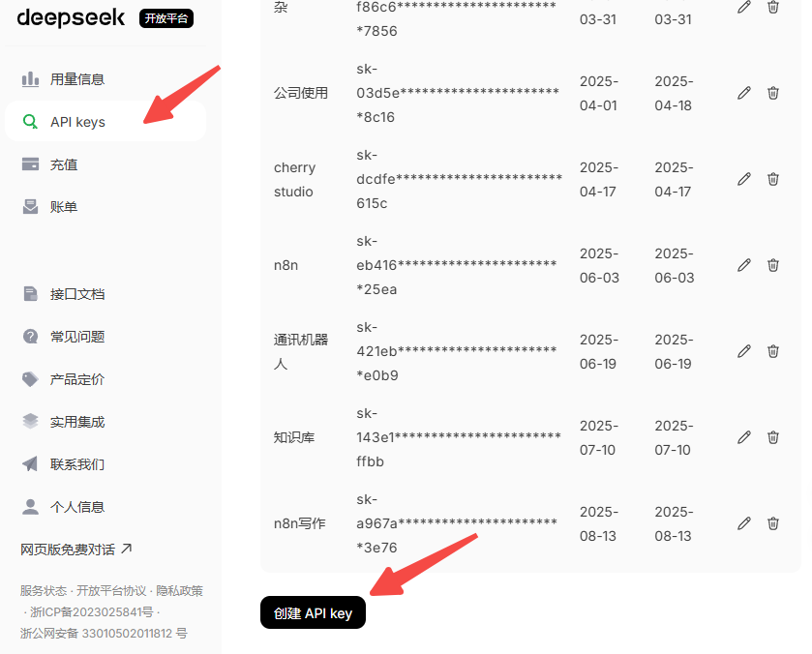
Task: Open 接口文档 API documentation
Action: 76,294
